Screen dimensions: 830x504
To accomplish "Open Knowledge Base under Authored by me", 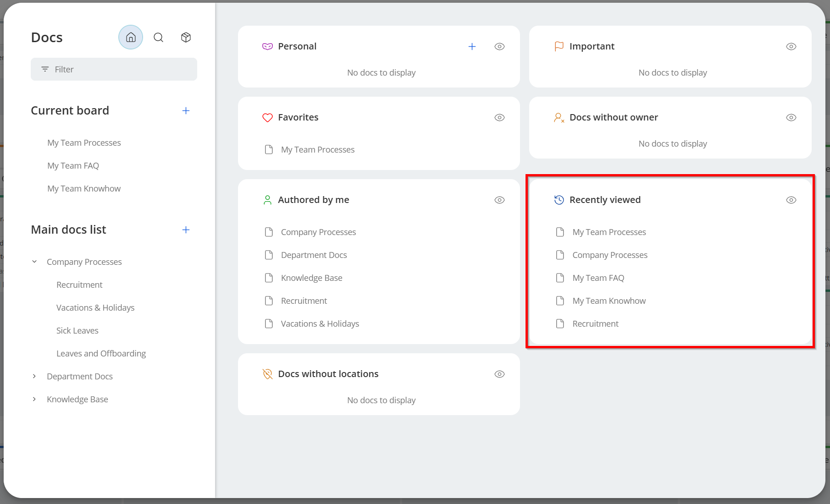I will 311,278.
